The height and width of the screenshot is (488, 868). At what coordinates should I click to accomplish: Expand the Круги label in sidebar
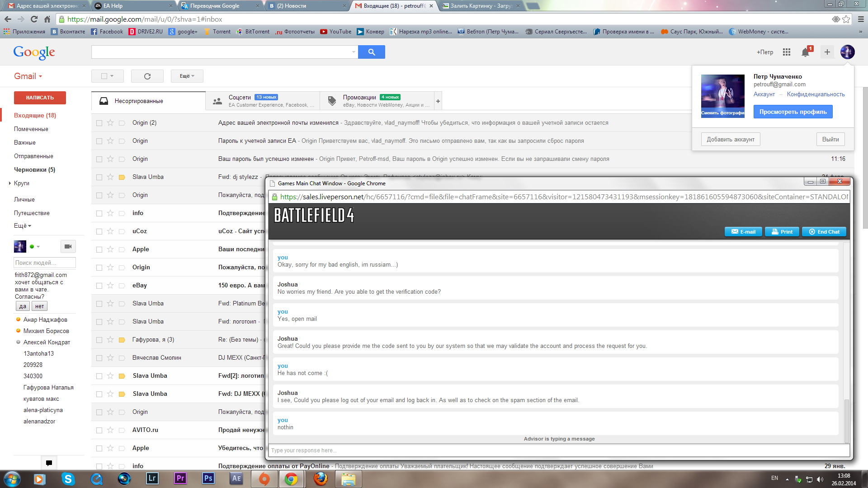[x=10, y=183]
